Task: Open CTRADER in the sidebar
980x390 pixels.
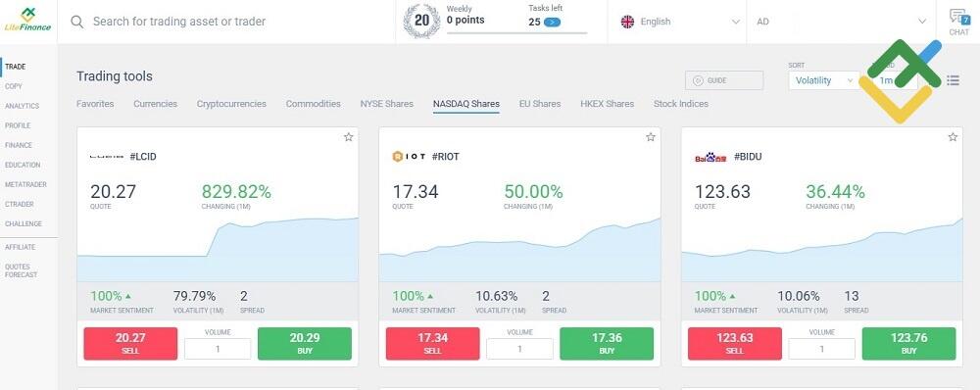Action: [x=20, y=205]
